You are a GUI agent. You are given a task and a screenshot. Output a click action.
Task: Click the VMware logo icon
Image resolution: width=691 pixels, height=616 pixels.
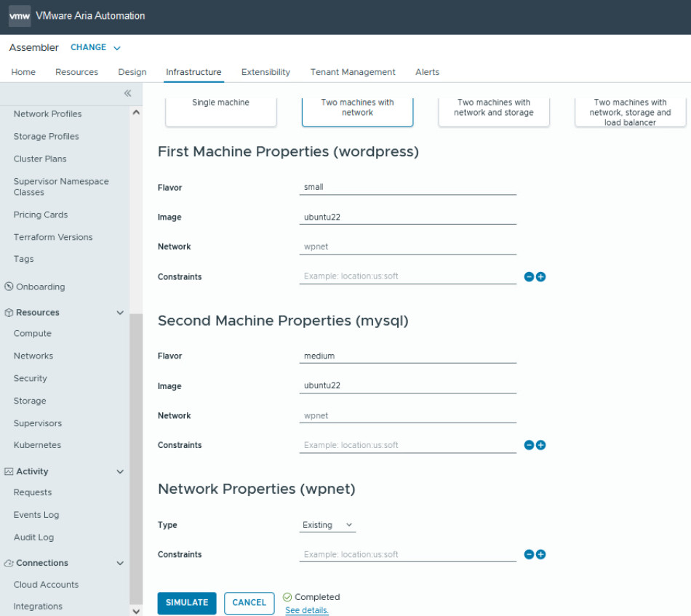(20, 16)
